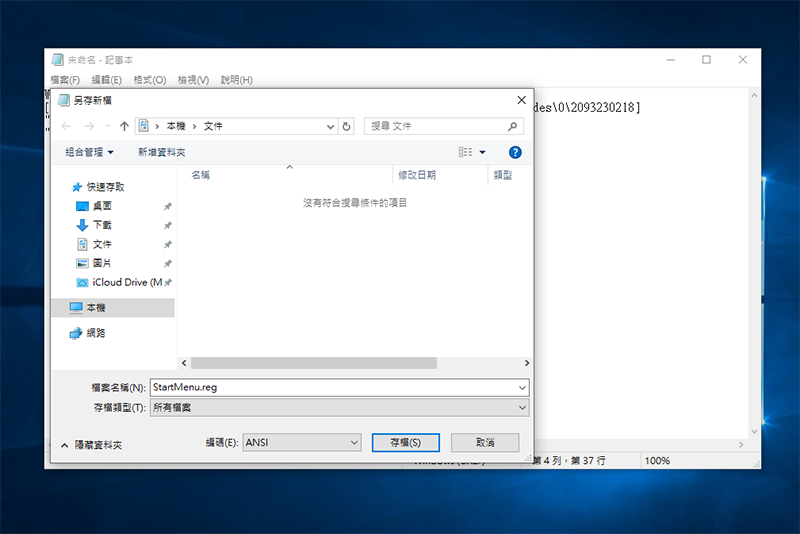Select 桌面 in the navigation pane
Screen dimensions: 800x534
pyautogui.click(x=102, y=206)
